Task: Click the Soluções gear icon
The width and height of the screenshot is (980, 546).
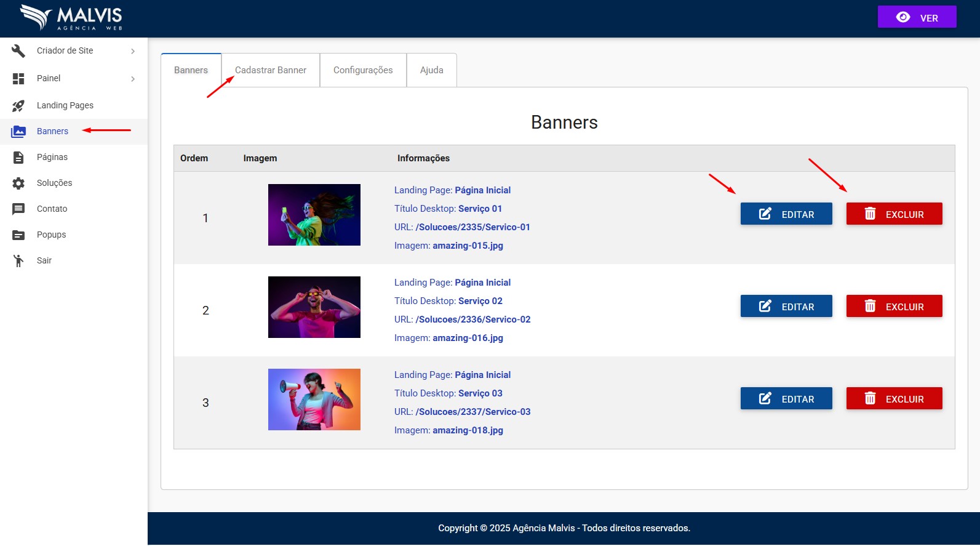Action: [18, 183]
